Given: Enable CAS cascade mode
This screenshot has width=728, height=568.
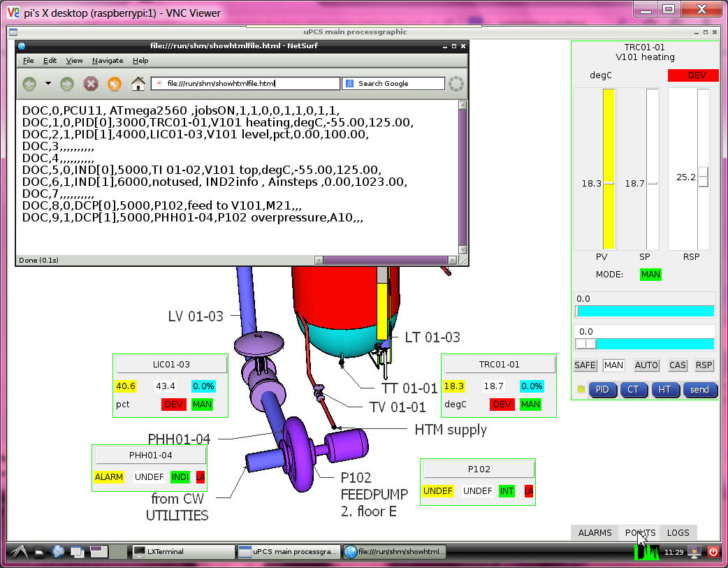Looking at the screenshot, I should coord(677,365).
